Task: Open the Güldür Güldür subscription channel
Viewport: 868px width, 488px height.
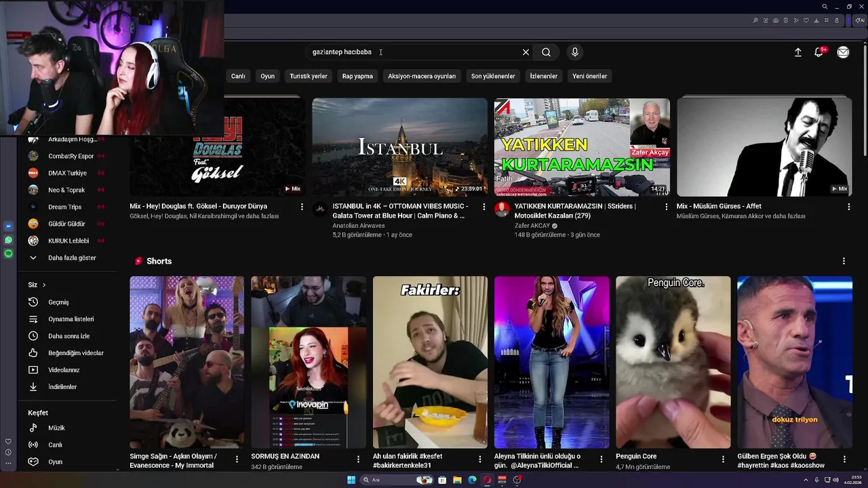Action: (67, 224)
